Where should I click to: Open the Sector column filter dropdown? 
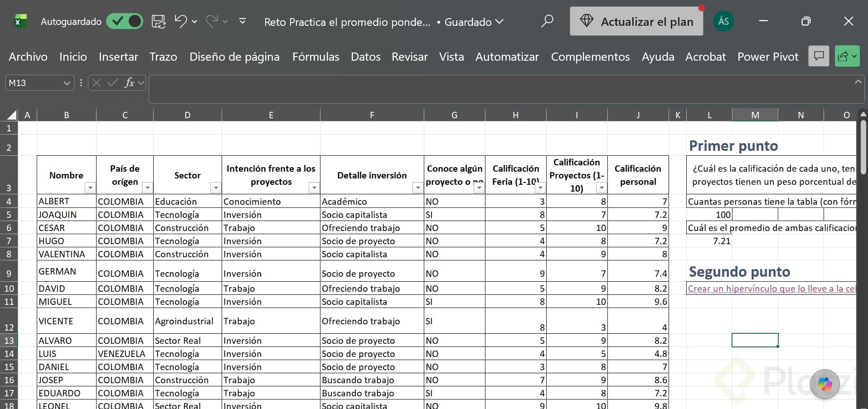tap(216, 188)
